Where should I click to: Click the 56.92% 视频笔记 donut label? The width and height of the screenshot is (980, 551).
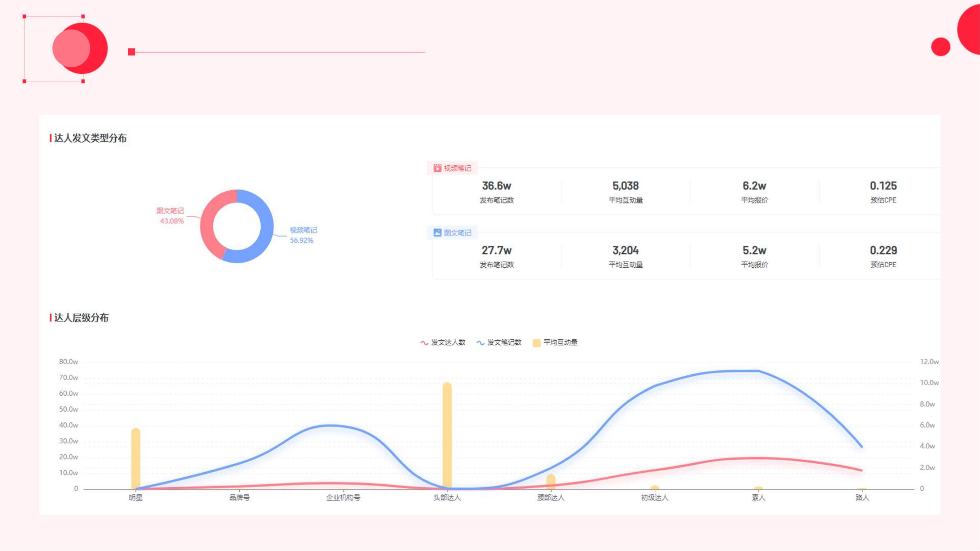pos(302,240)
